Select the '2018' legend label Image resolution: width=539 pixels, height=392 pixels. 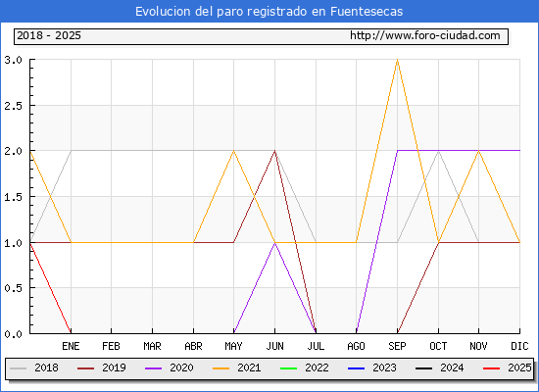(x=46, y=367)
